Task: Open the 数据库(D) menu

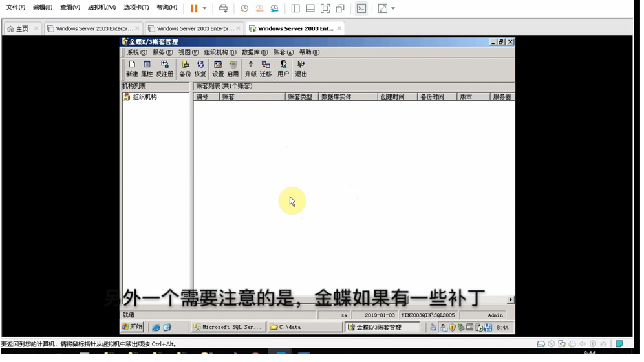Action: click(255, 52)
